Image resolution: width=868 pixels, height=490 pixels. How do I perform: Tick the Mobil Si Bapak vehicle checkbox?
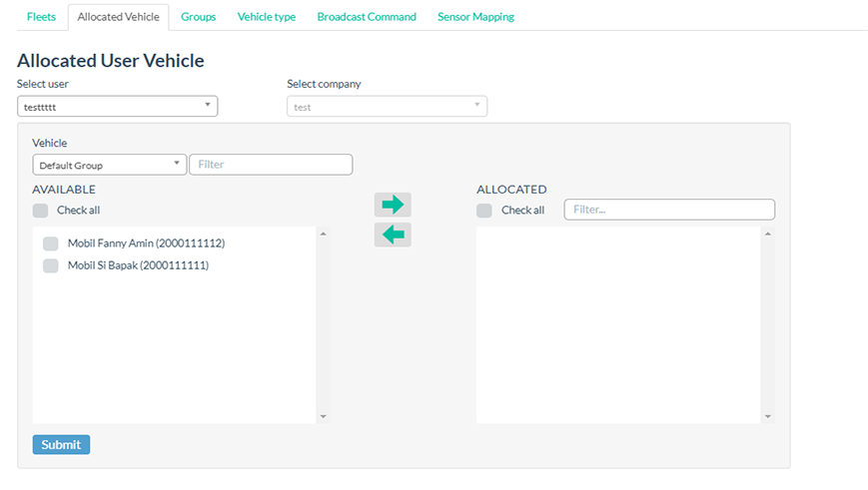pyautogui.click(x=51, y=265)
